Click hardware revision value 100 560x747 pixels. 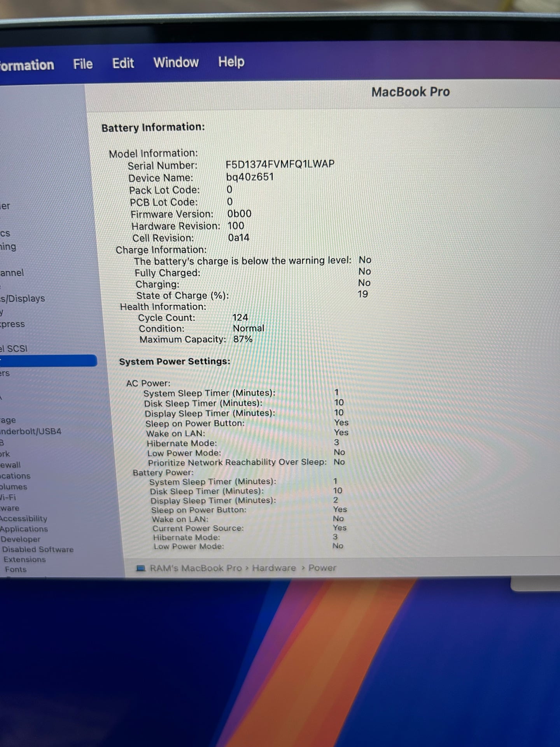236,226
